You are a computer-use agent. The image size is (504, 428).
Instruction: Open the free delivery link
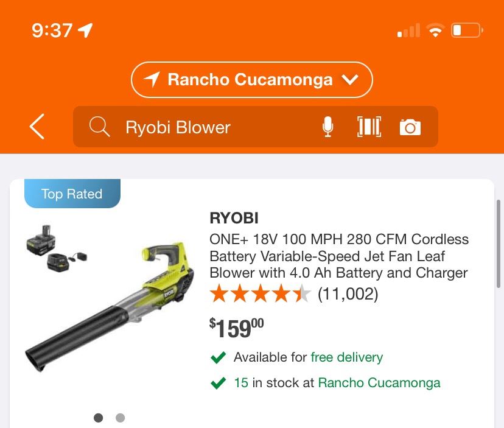pyautogui.click(x=346, y=357)
